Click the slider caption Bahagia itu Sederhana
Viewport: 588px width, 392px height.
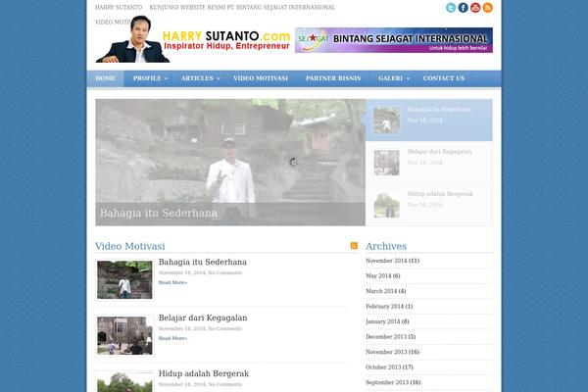click(159, 213)
